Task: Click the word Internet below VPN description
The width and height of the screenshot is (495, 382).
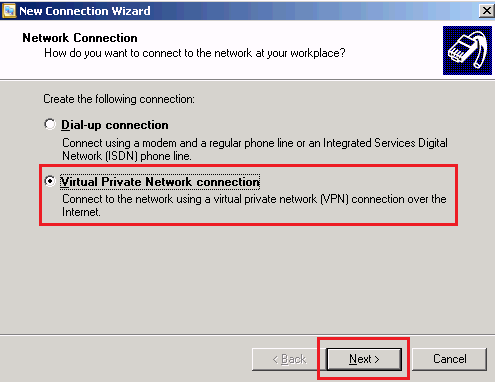Action: pos(81,212)
